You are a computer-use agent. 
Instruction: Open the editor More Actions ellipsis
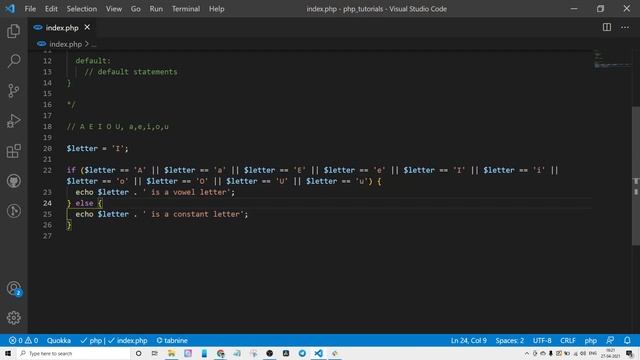click(x=625, y=27)
